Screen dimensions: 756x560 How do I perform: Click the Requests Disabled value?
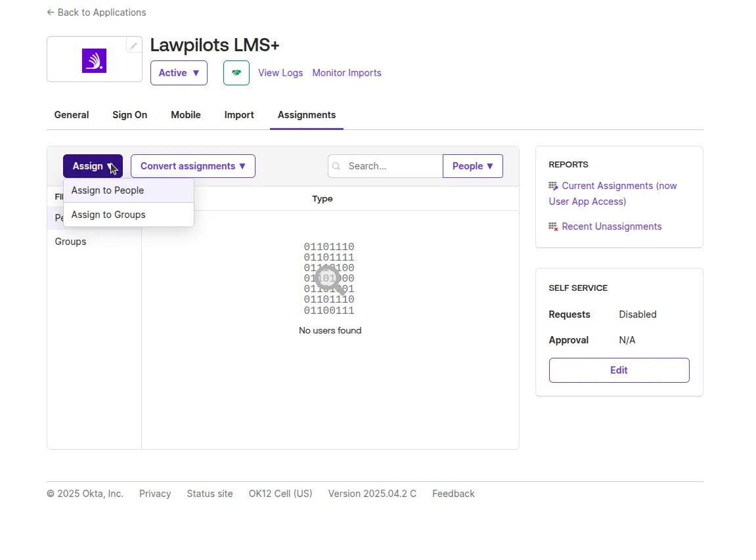[638, 314]
